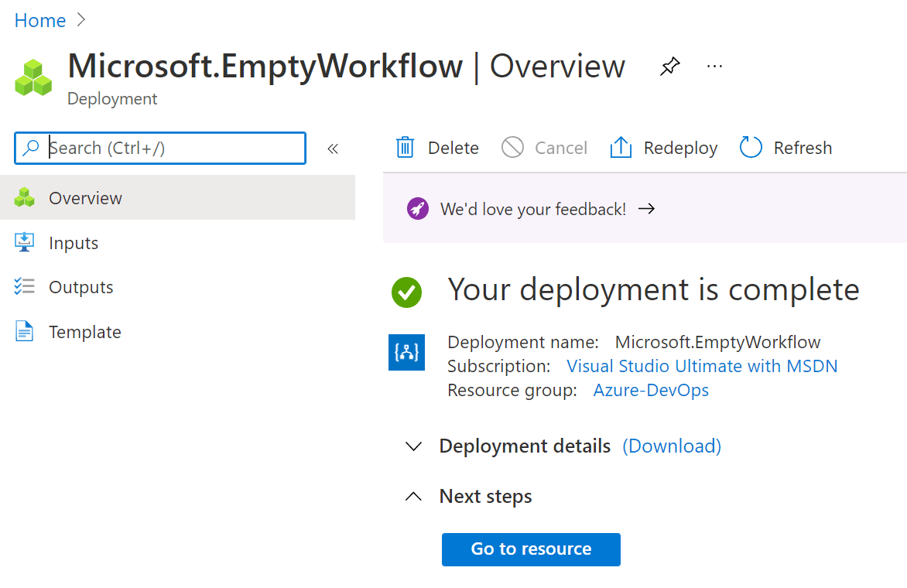
Task: Click the Delete toolbar label
Action: (453, 148)
